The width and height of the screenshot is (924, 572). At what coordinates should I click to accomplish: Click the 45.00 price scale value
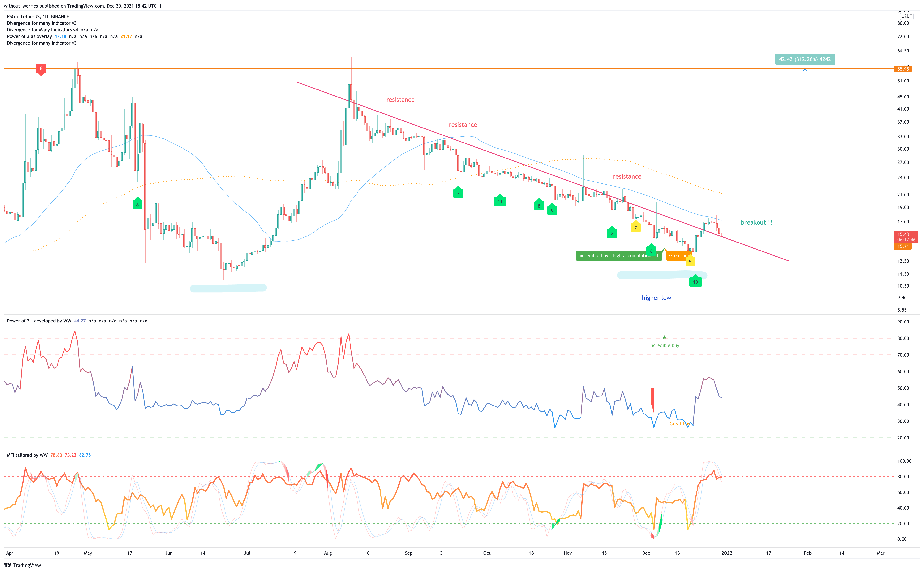pos(903,97)
